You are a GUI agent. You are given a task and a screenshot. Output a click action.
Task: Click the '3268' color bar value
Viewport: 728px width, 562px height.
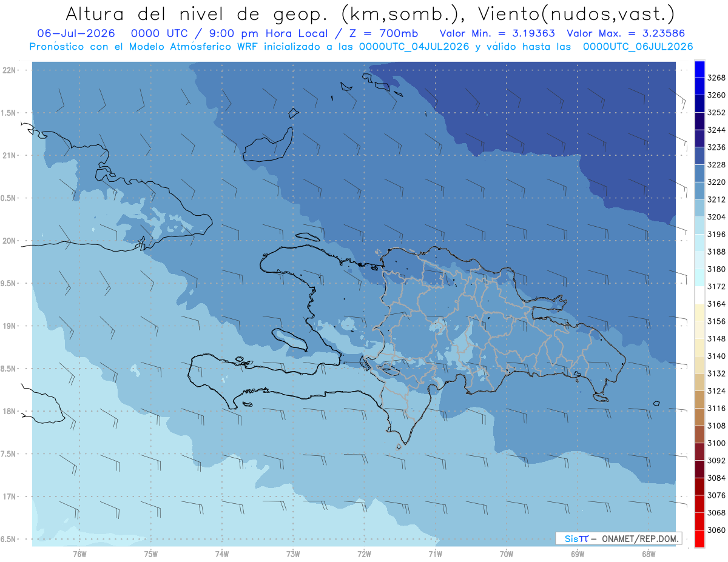point(716,78)
